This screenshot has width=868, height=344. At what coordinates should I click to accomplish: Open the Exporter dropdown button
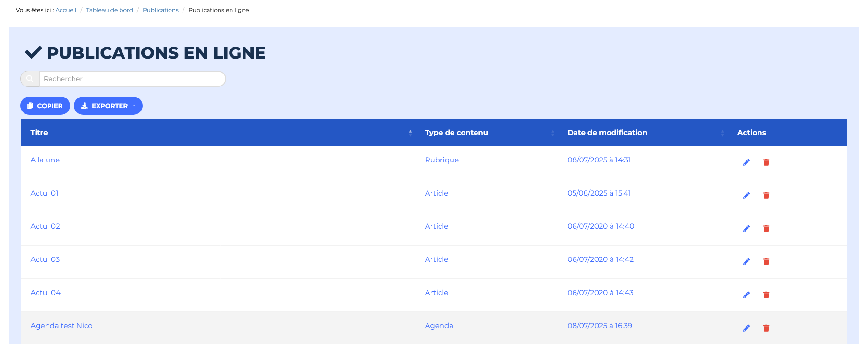tap(108, 106)
